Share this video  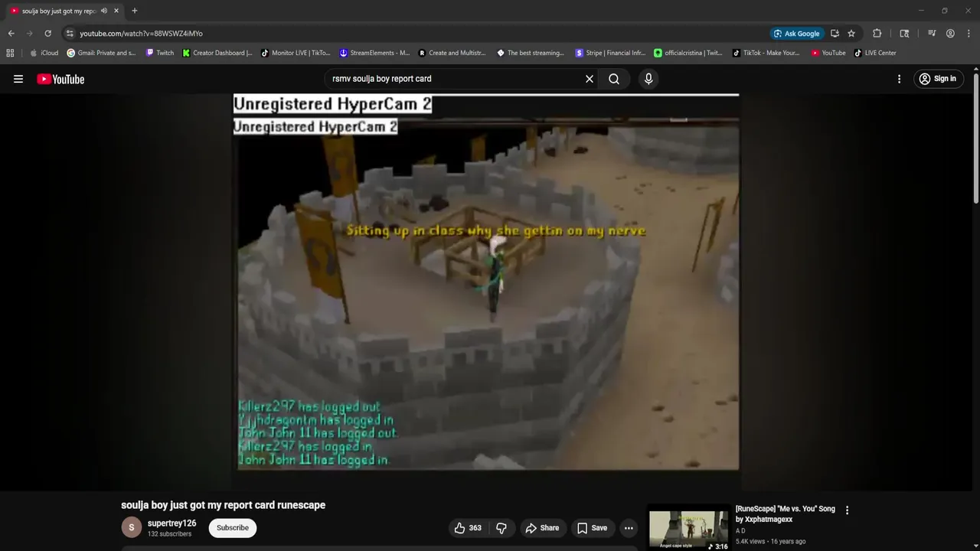click(542, 528)
